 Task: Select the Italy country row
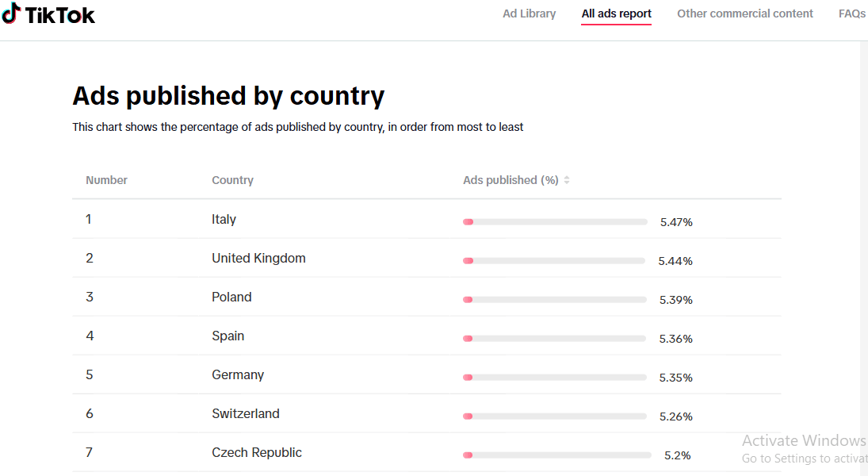pos(224,219)
